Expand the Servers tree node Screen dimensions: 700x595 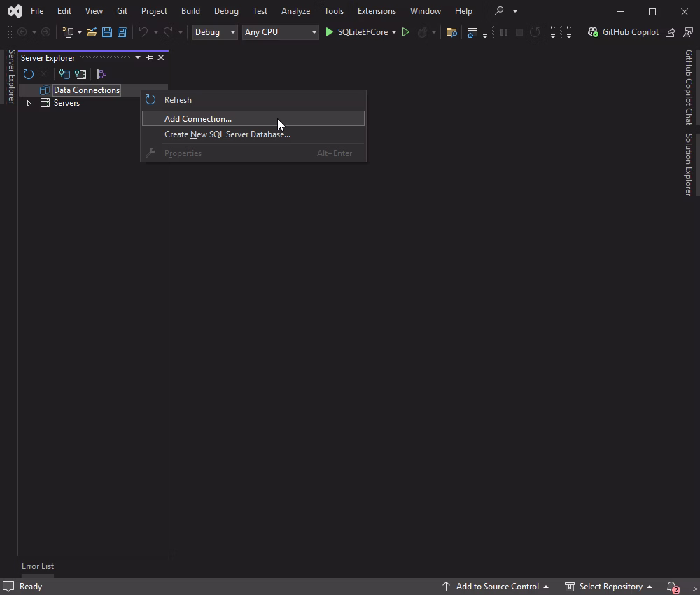[29, 103]
